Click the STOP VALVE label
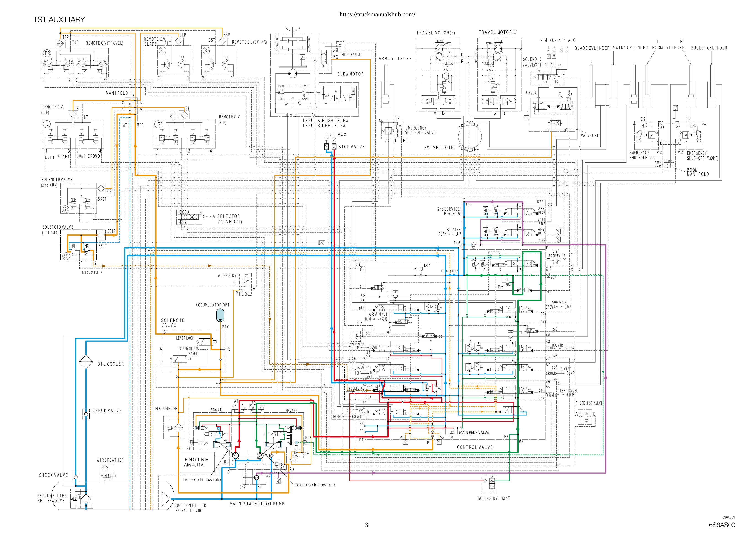Screen dimensions: 756x535 coord(352,147)
